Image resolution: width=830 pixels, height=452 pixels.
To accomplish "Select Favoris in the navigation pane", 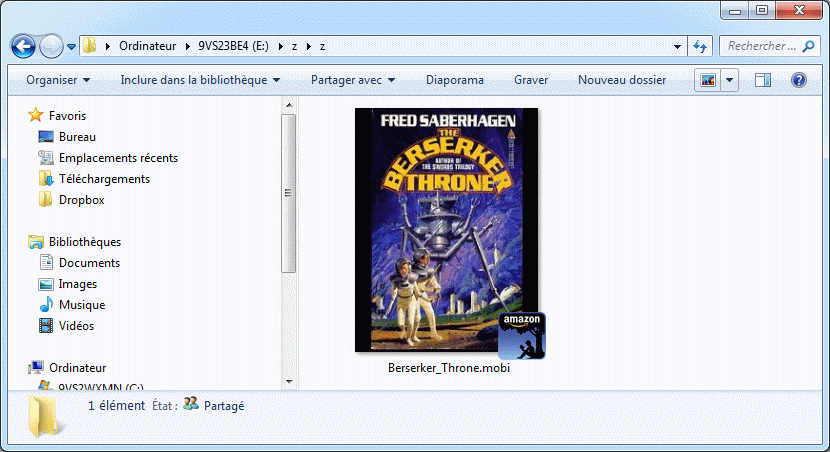I will click(x=67, y=115).
